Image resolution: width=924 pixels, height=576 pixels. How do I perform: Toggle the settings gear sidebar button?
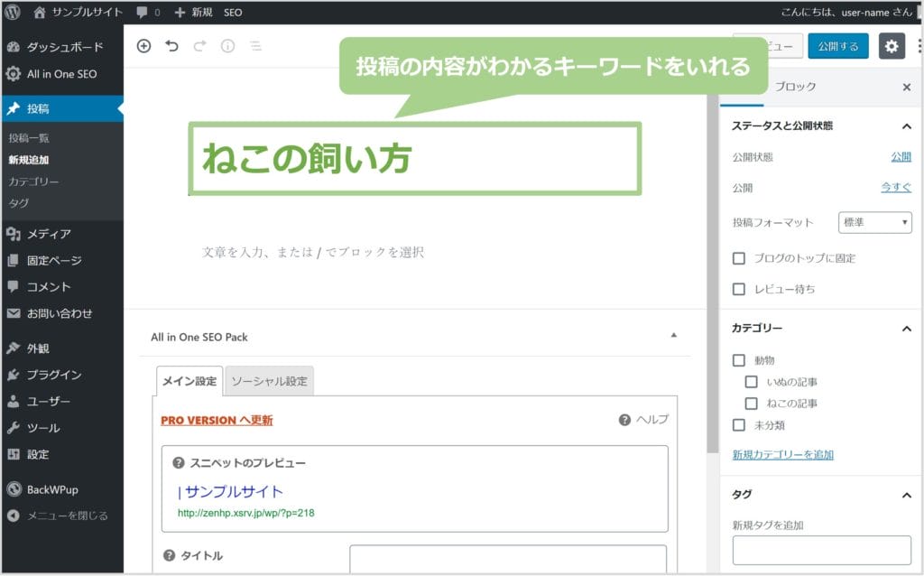click(892, 46)
